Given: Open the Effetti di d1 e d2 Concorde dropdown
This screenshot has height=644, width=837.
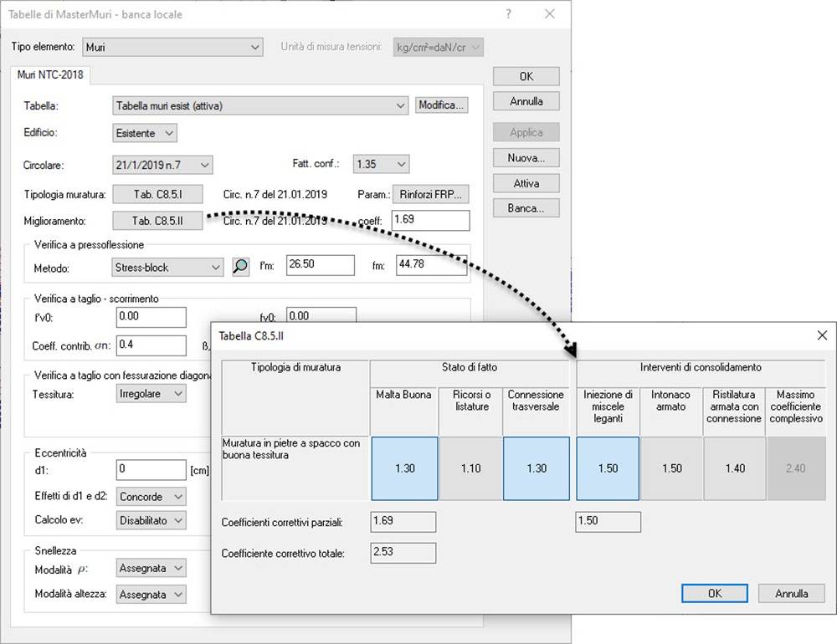Looking at the screenshot, I should pyautogui.click(x=151, y=497).
